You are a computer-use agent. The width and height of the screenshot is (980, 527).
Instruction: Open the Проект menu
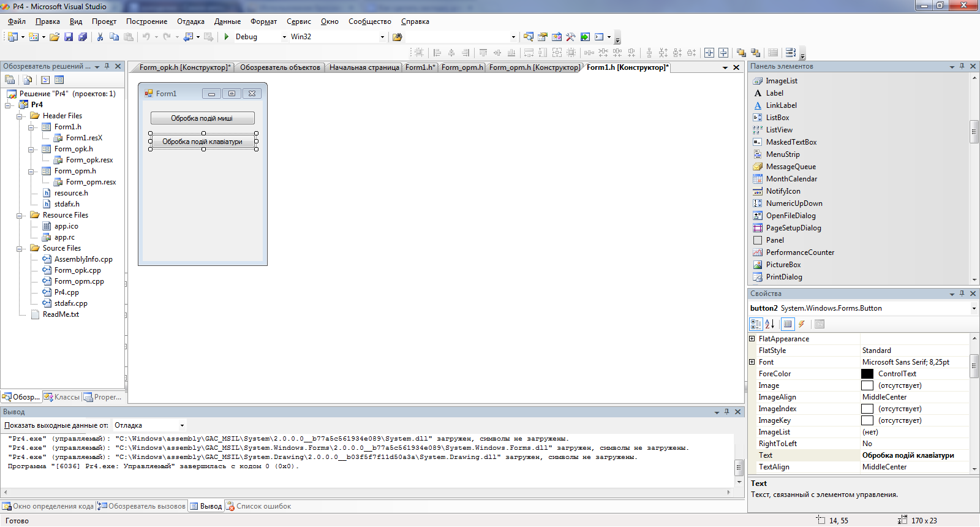pyautogui.click(x=104, y=21)
